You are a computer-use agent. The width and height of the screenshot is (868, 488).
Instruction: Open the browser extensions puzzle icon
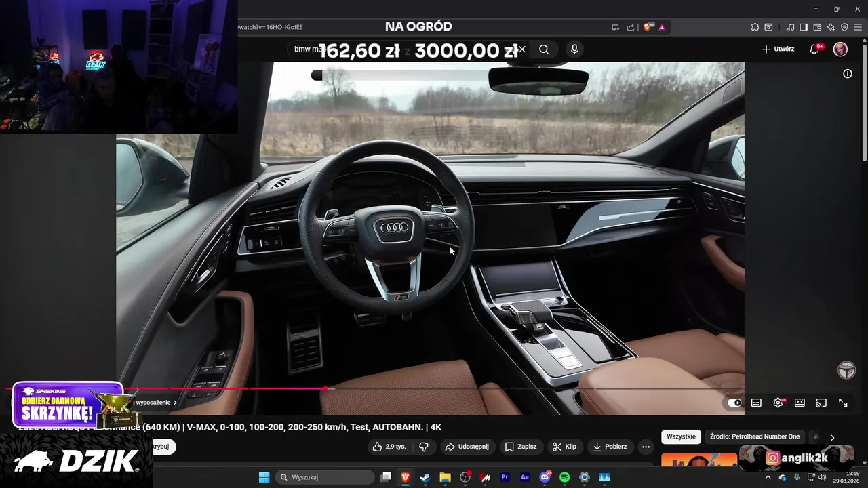755,27
